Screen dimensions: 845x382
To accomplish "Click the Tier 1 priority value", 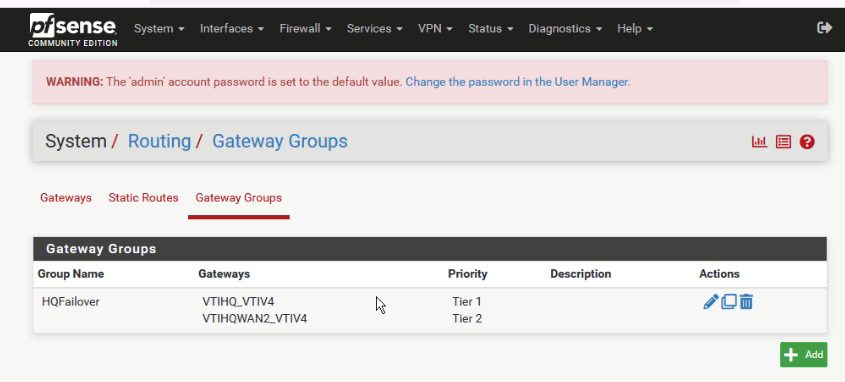I will 467,302.
